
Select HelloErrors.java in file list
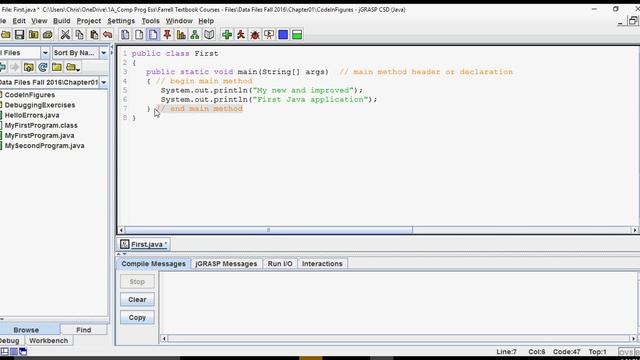point(32,115)
